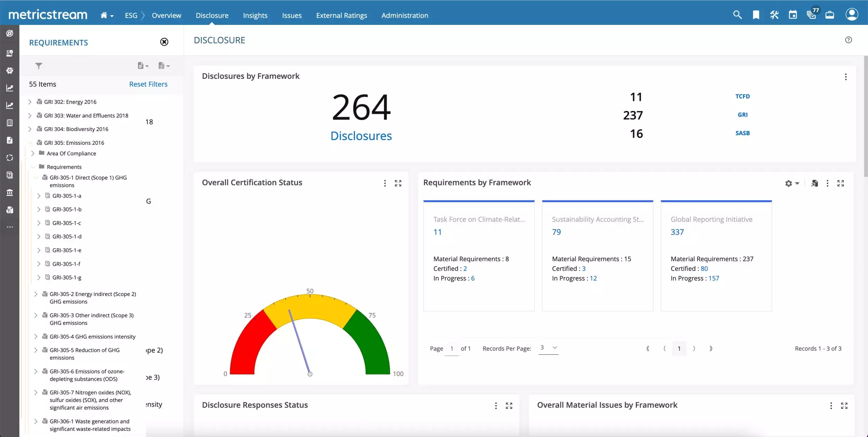Image resolution: width=868 pixels, height=437 pixels.
Task: Click first left sidebar compass icon
Action: (10, 33)
